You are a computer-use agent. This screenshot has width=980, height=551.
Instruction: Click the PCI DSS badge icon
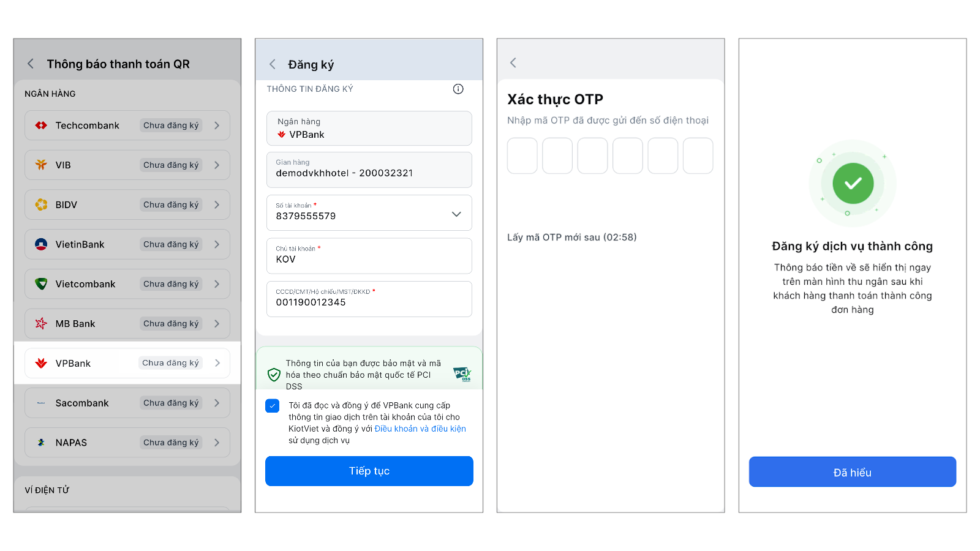pyautogui.click(x=462, y=374)
